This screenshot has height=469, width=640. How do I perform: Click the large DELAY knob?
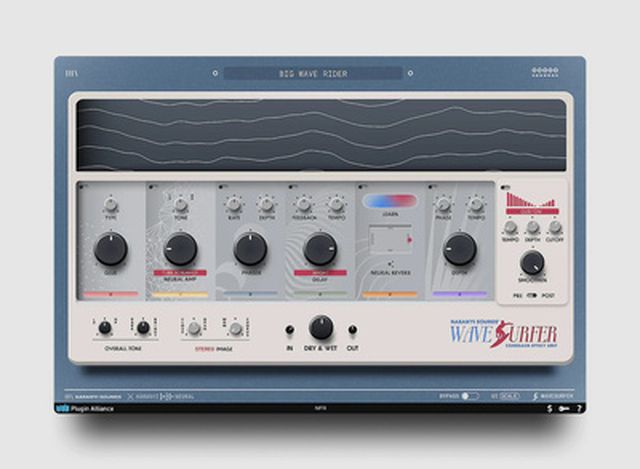click(x=320, y=249)
